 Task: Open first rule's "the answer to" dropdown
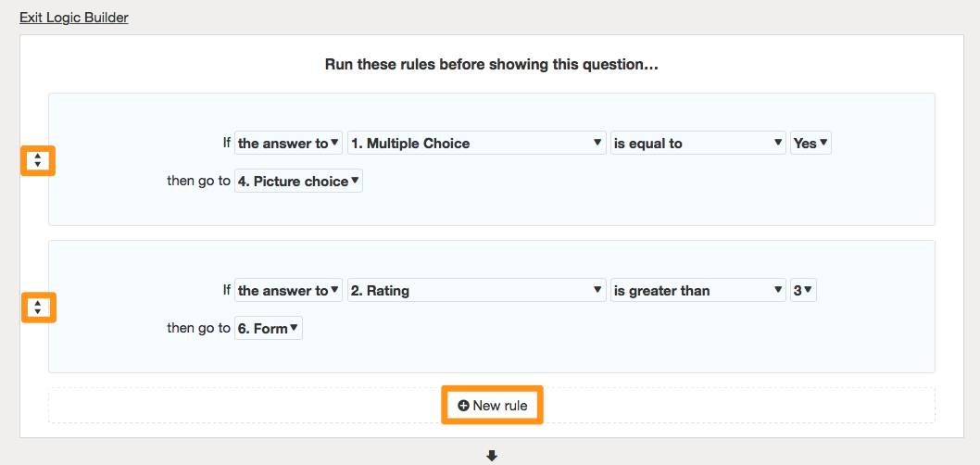288,144
